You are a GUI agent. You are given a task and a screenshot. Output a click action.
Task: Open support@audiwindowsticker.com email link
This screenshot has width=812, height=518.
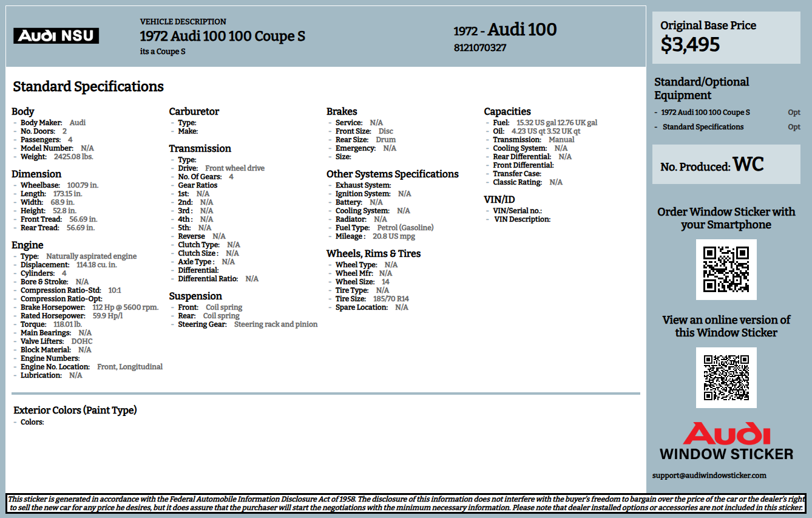point(709,475)
